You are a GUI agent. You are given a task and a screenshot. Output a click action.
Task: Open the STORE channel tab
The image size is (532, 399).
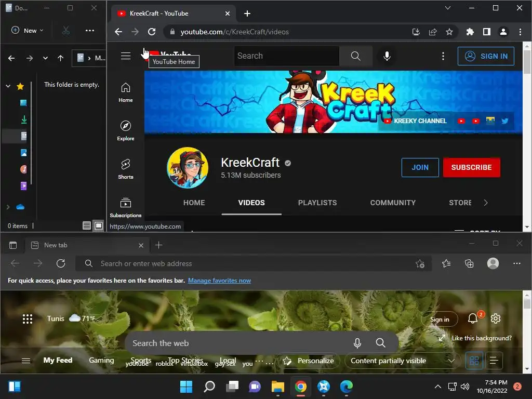tap(460, 203)
